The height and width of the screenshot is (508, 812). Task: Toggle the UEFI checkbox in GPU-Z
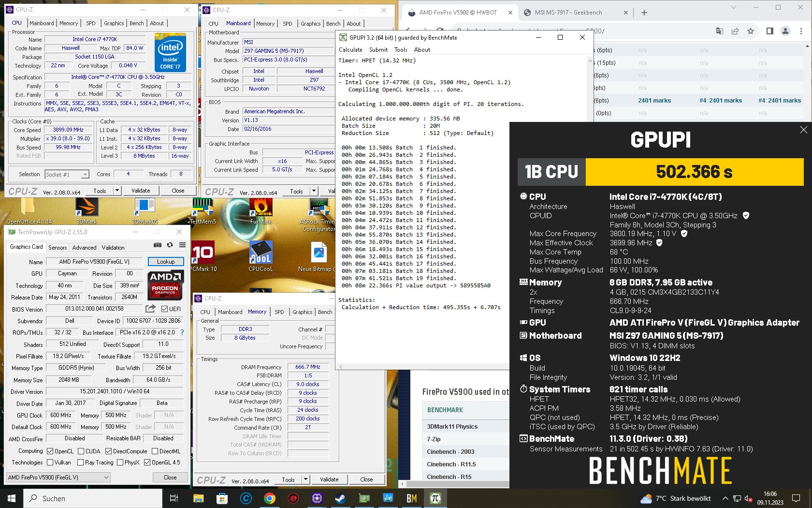pyautogui.click(x=164, y=309)
